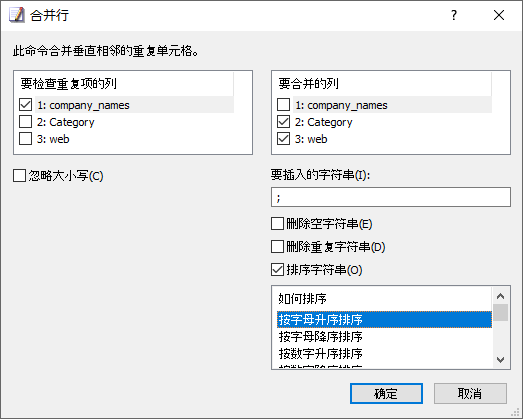The height and width of the screenshot is (419, 523).
Task: Click the 要插入的字符串 text field
Action: (391, 197)
